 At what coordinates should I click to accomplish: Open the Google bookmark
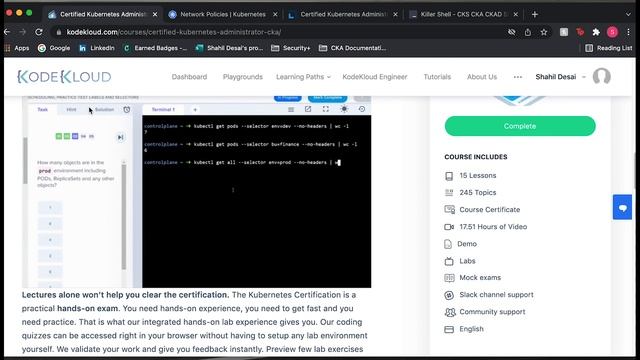[x=54, y=48]
